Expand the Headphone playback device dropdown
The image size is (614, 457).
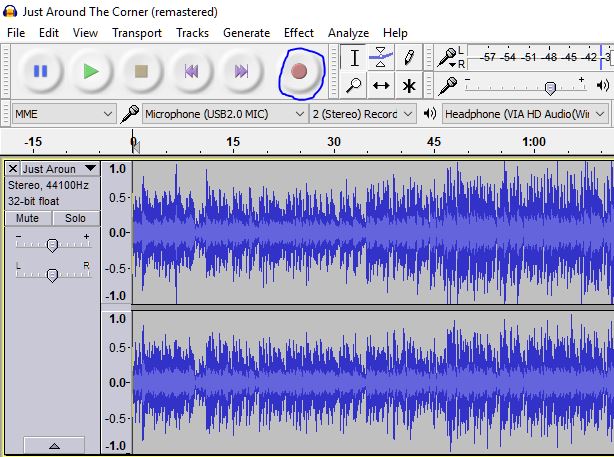(x=526, y=114)
